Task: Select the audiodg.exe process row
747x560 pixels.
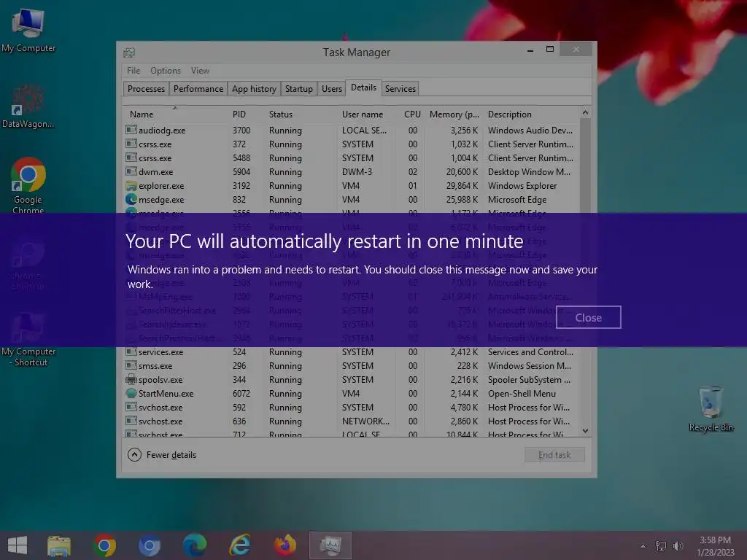Action: 352,130
